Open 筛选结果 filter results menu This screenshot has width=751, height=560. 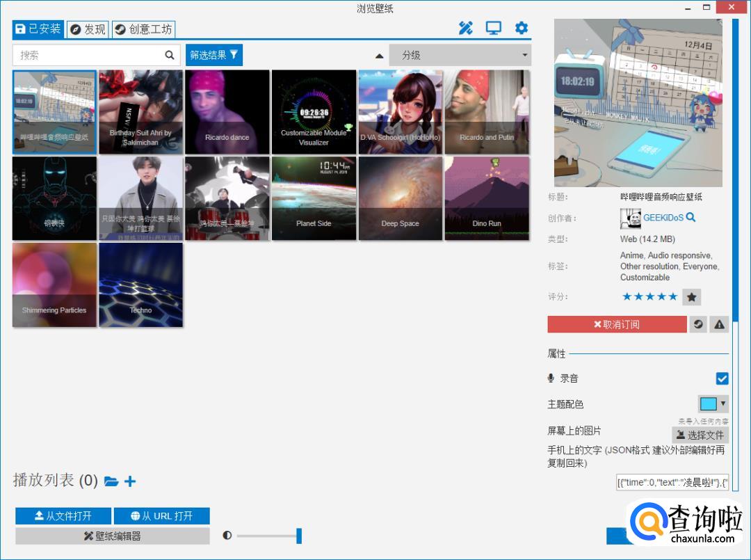point(214,55)
